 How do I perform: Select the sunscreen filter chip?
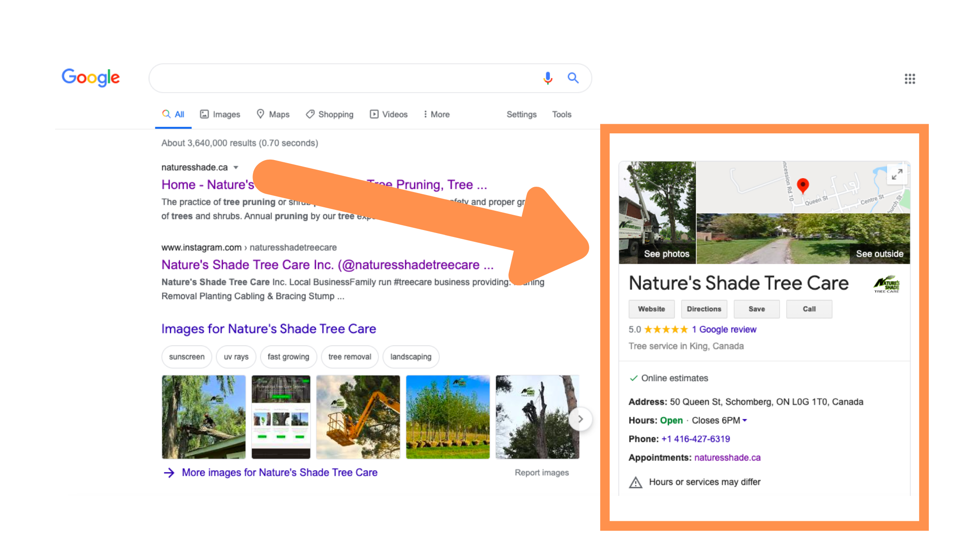click(187, 357)
